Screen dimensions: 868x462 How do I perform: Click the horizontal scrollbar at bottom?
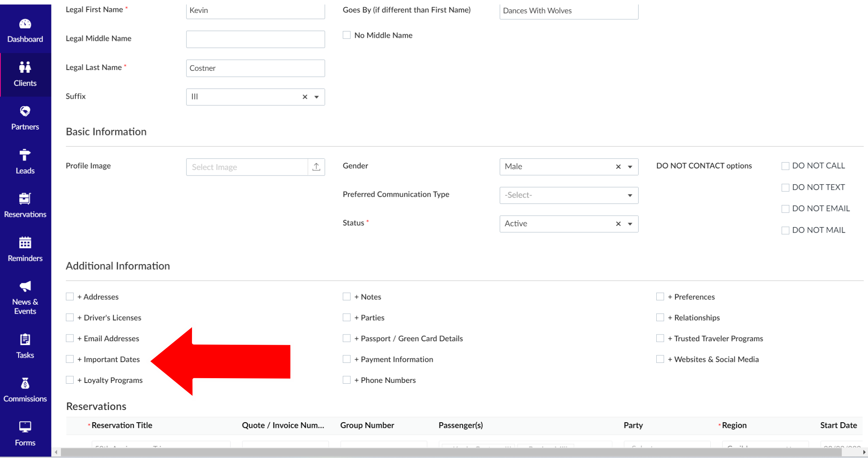click(x=451, y=452)
